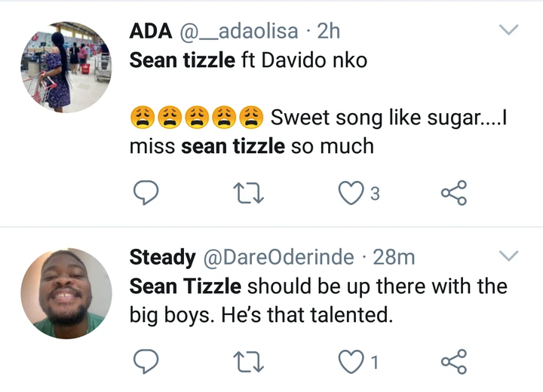Click the Steady display name
The height and width of the screenshot is (392, 543).
pyautogui.click(x=162, y=258)
